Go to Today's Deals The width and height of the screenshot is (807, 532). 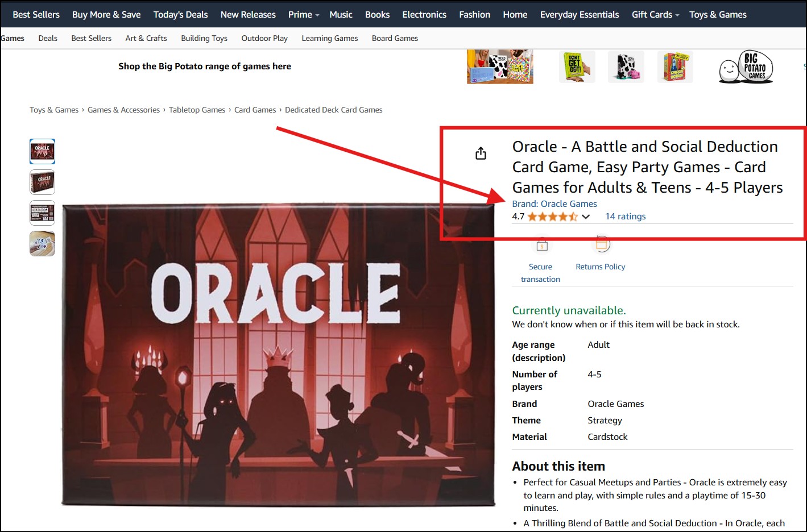(x=180, y=15)
